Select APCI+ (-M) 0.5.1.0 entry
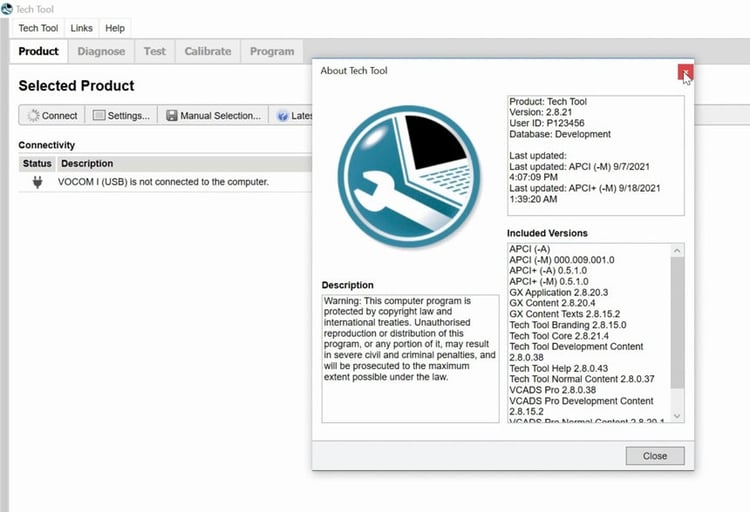This screenshot has height=512, width=750. click(x=549, y=281)
